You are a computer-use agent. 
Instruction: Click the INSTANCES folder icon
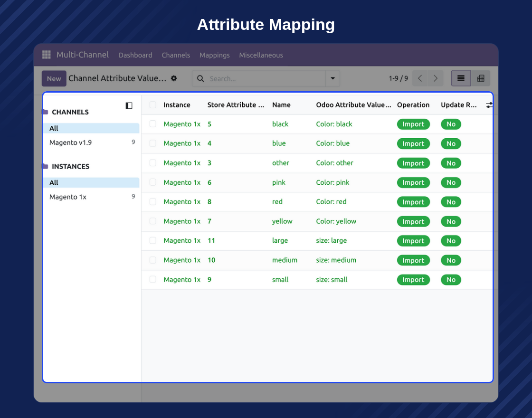46,166
